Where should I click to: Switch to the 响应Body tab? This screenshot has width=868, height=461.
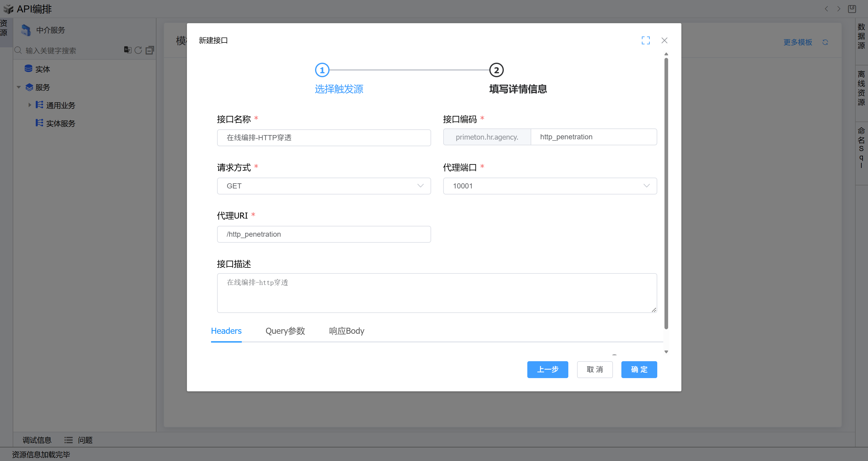[346, 331]
